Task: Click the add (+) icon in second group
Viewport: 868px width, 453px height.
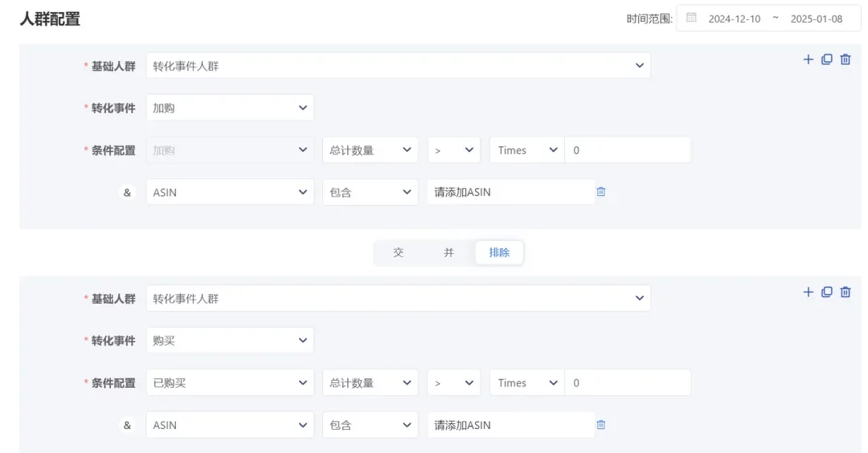Action: tap(808, 292)
